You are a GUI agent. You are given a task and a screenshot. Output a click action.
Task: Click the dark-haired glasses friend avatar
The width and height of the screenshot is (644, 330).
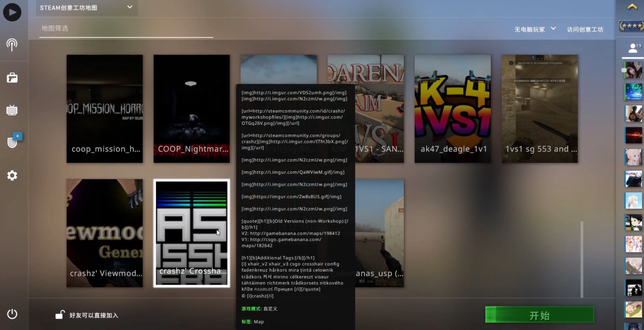click(x=633, y=222)
